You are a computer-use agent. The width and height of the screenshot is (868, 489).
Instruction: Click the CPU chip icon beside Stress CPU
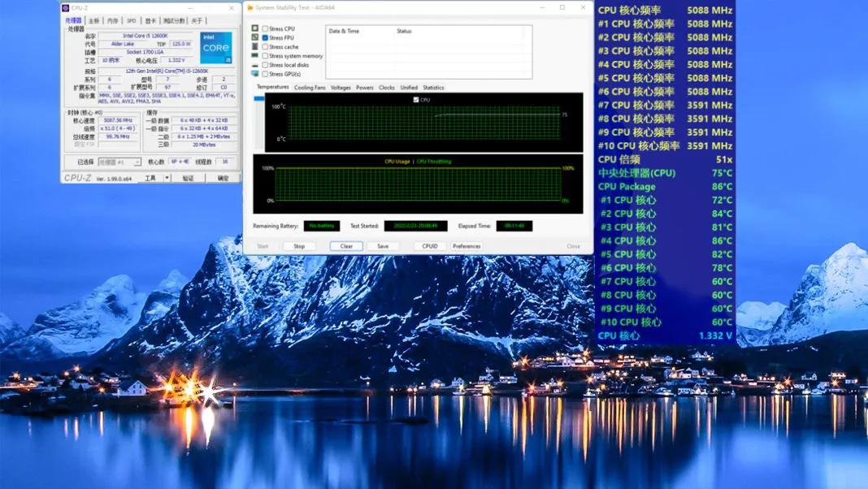coord(255,28)
